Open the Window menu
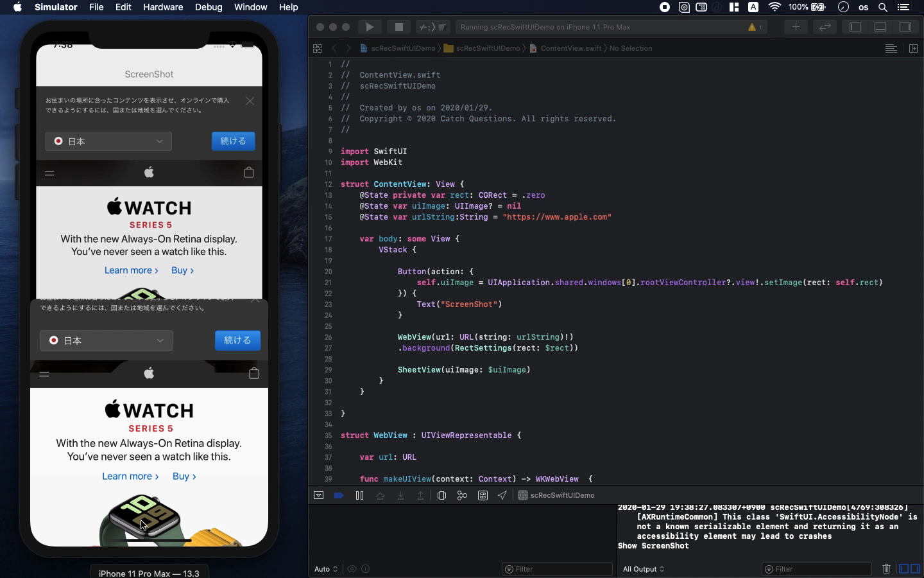The width and height of the screenshot is (924, 578). coord(250,7)
